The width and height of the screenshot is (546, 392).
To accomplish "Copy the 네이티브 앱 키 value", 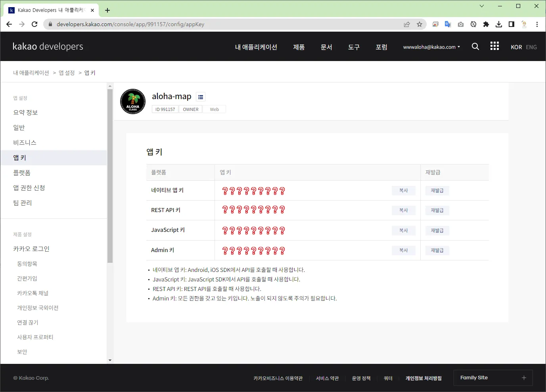I will (x=404, y=191).
